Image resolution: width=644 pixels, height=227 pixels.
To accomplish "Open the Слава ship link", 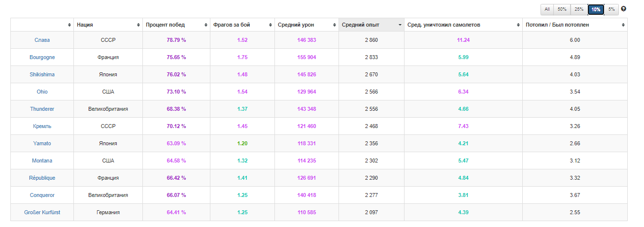I will click(x=42, y=40).
